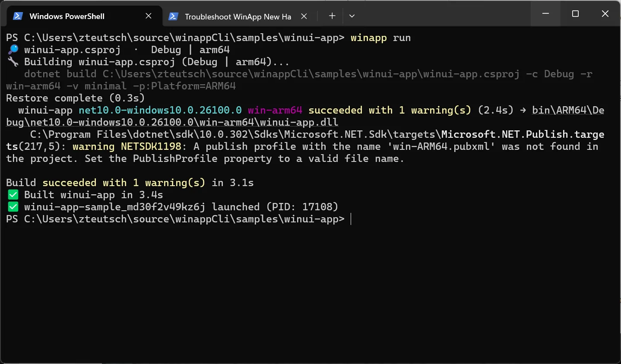Click 'Microsoft.NET.Publish.targe' bold text
The width and height of the screenshot is (621, 364).
point(523,134)
